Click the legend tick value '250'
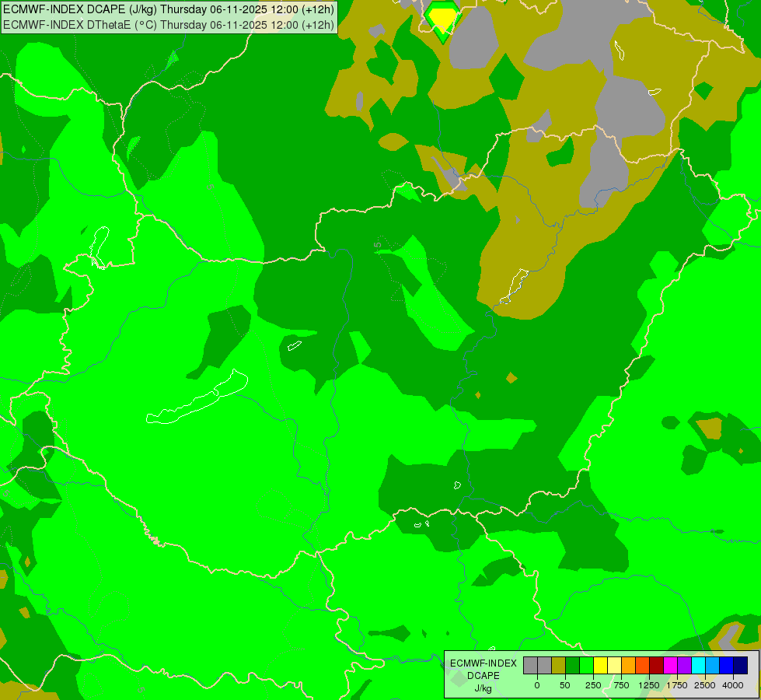Screen dimensions: 761x700 click(x=593, y=685)
